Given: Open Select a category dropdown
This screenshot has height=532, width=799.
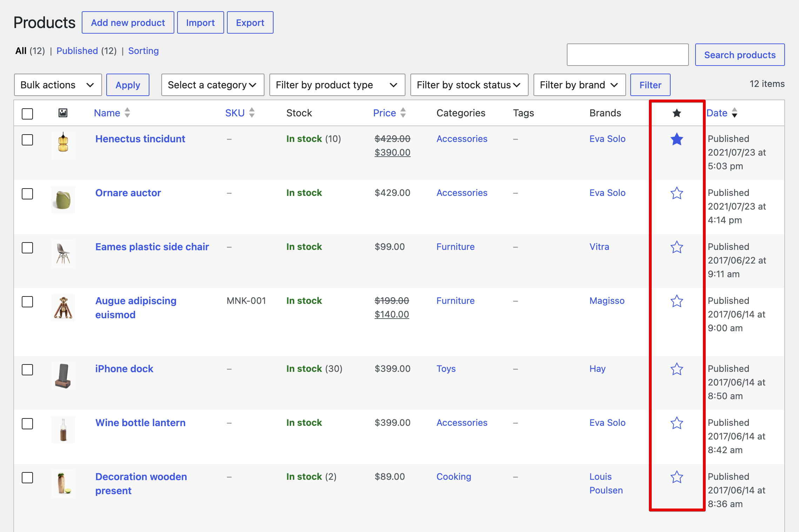Looking at the screenshot, I should tap(213, 85).
